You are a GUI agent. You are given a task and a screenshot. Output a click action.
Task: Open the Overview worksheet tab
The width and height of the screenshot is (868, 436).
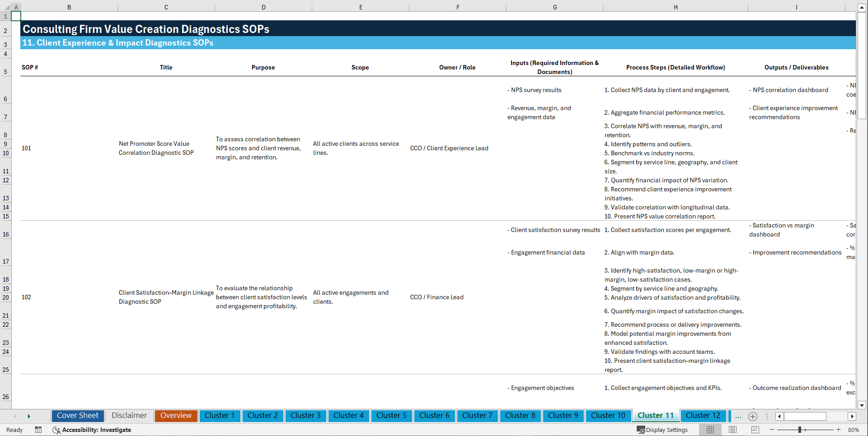176,416
